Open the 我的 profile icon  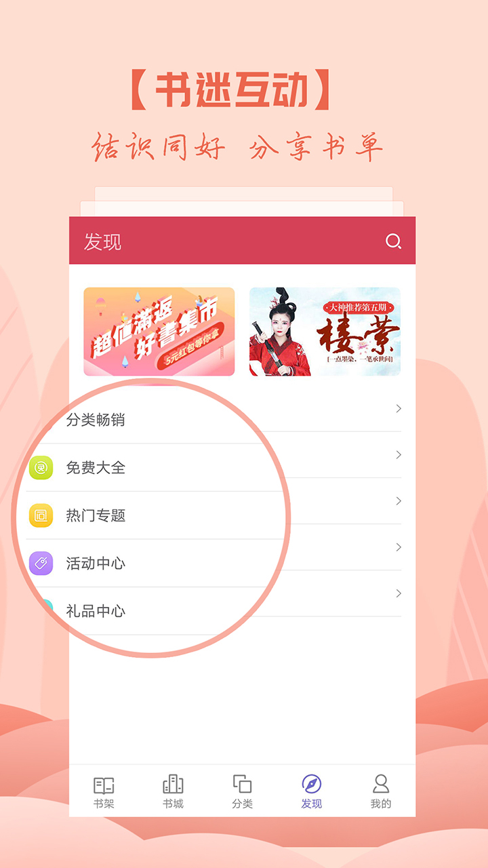381,785
